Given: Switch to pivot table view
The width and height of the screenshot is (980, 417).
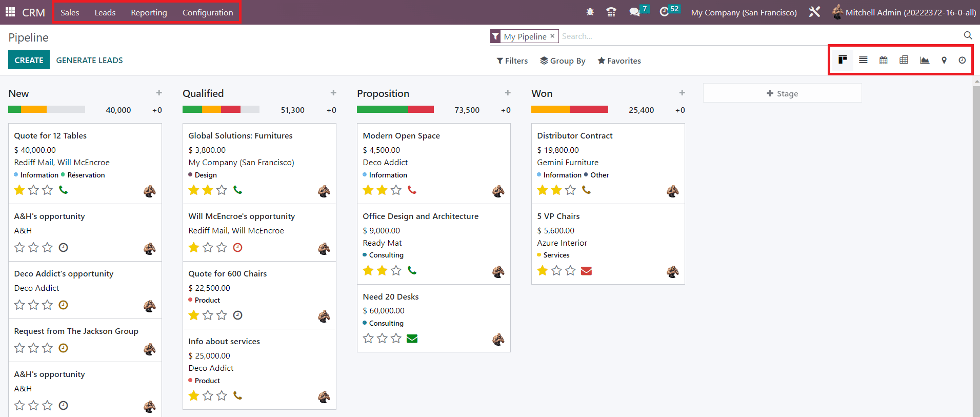Looking at the screenshot, I should (904, 60).
